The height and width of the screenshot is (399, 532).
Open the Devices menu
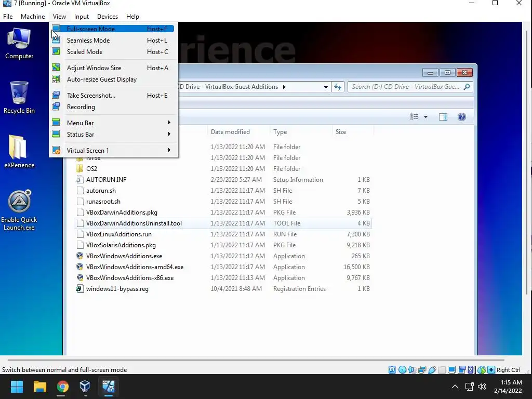107,16
